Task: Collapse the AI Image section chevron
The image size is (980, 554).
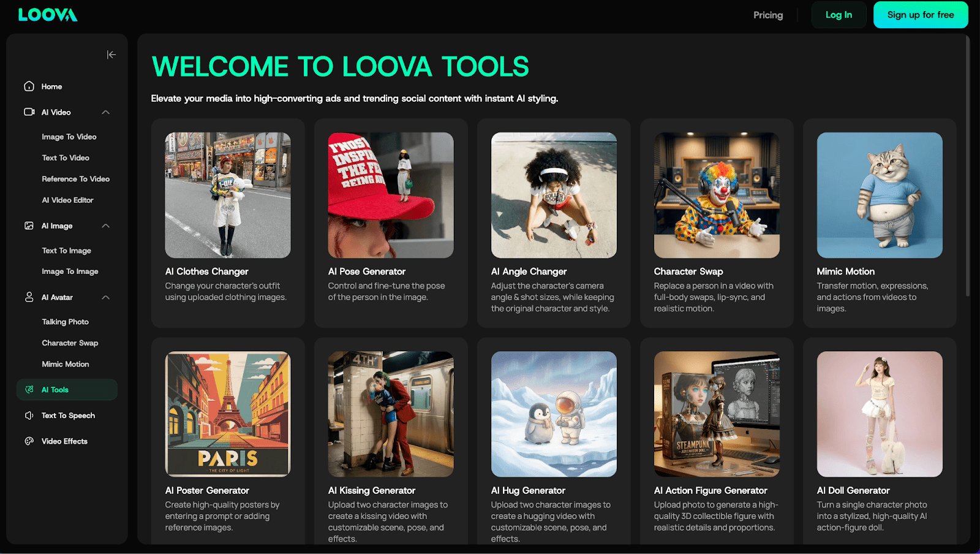Action: point(106,226)
